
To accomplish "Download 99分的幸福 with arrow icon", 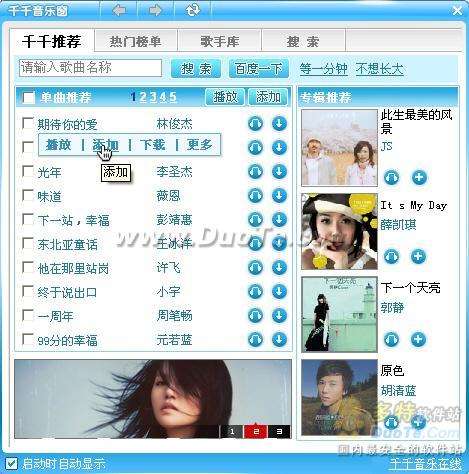I will (279, 340).
